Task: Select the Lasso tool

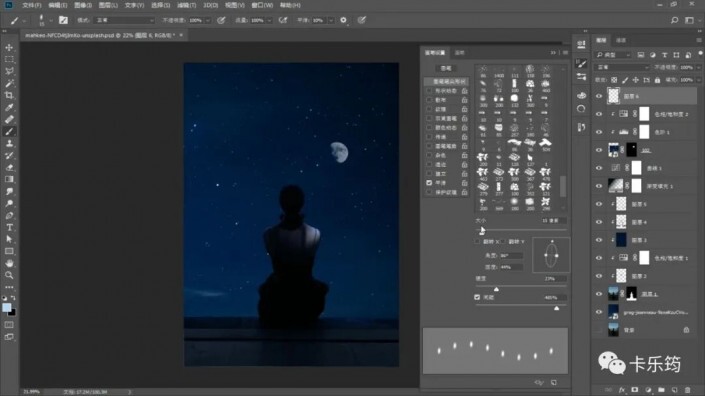Action: (9, 71)
